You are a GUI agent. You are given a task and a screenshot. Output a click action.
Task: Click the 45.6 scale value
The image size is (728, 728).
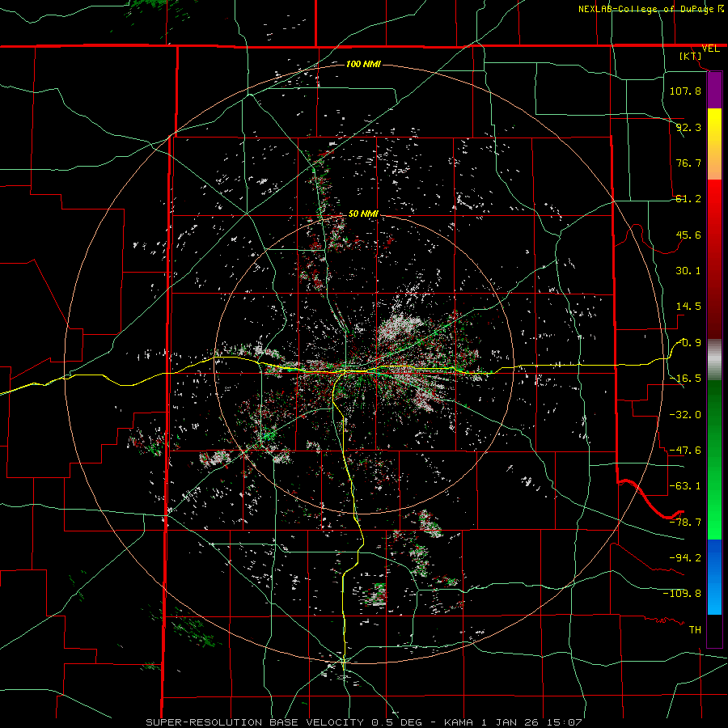pyautogui.click(x=688, y=235)
